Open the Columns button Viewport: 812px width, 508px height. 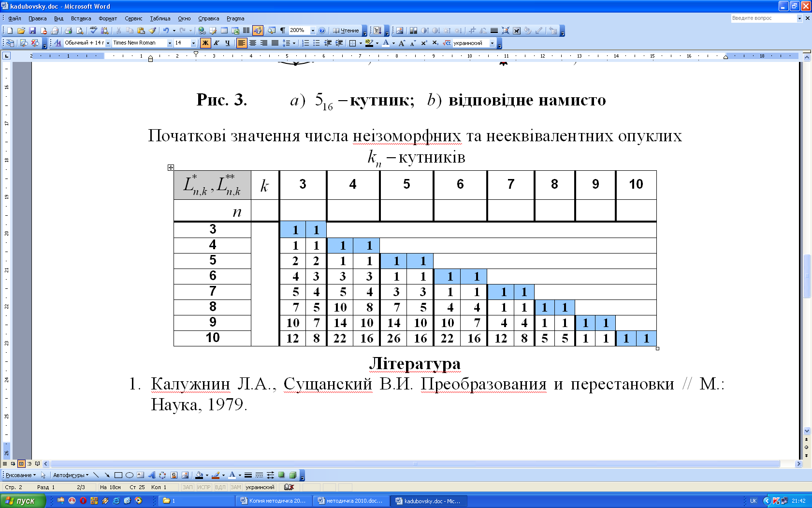click(x=246, y=30)
